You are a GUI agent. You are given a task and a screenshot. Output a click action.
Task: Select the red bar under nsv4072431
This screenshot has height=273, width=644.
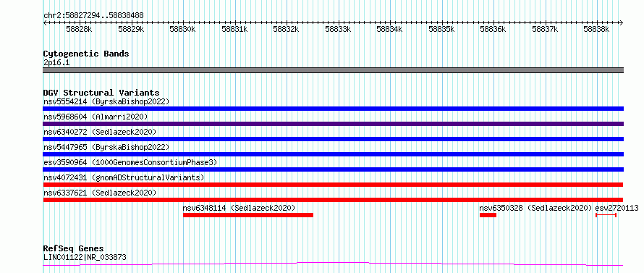(333, 185)
